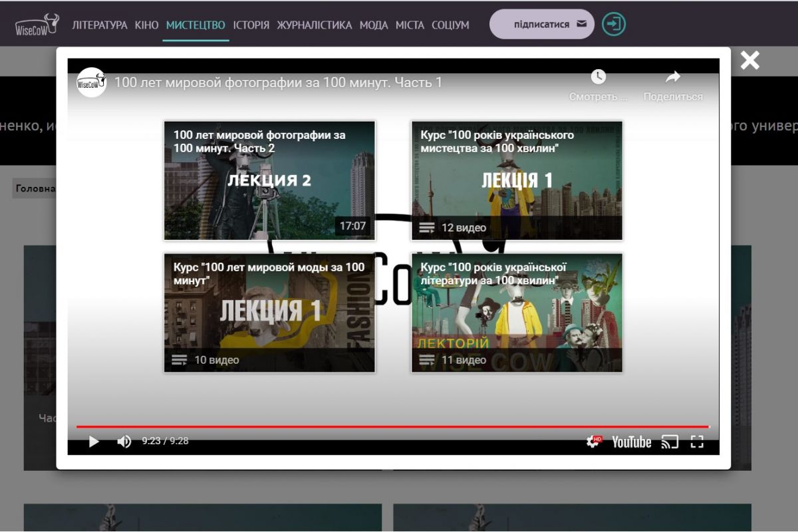Open Ukrainian literature course playlist thumbnail
The height and width of the screenshot is (532, 798).
click(517, 313)
